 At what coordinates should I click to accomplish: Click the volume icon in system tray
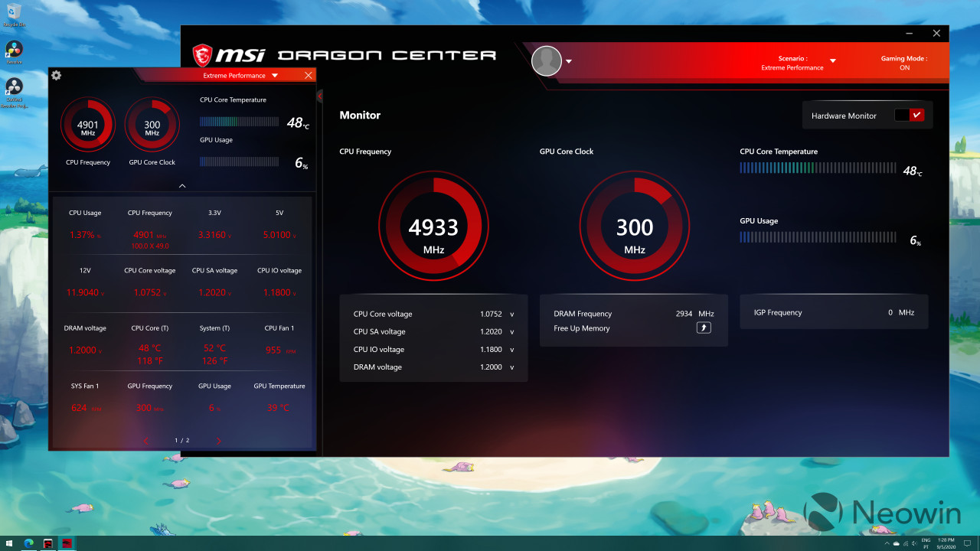click(914, 543)
